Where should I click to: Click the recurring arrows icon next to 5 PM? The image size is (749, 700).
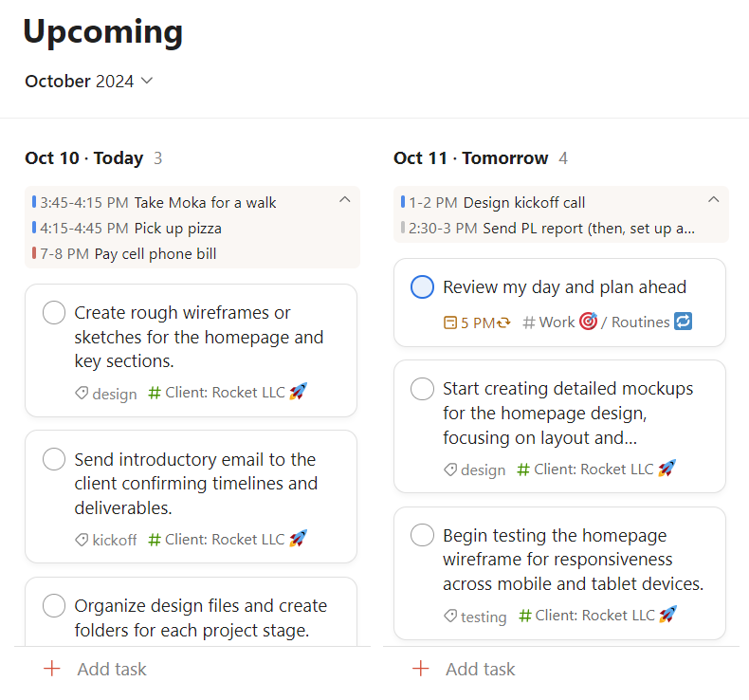pyautogui.click(x=503, y=322)
